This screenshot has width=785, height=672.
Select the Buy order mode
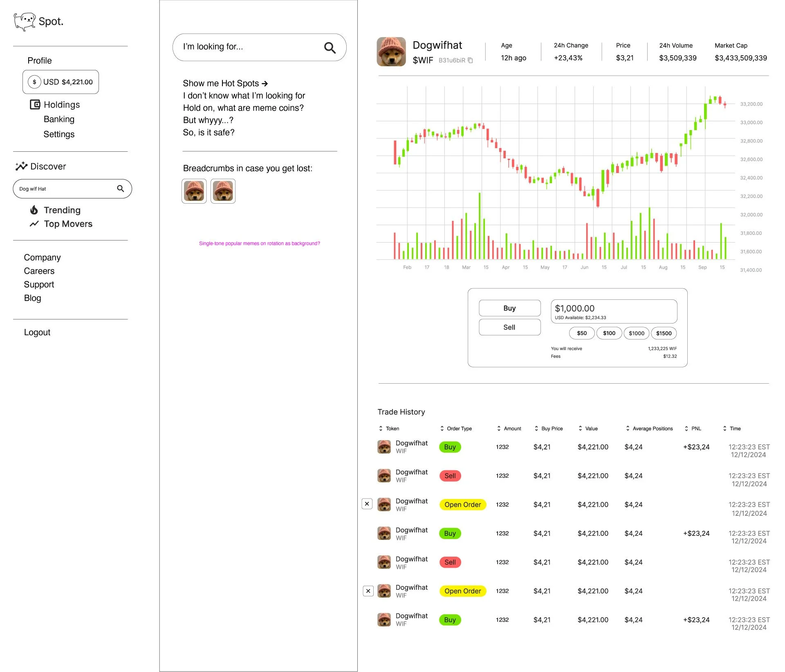(509, 308)
